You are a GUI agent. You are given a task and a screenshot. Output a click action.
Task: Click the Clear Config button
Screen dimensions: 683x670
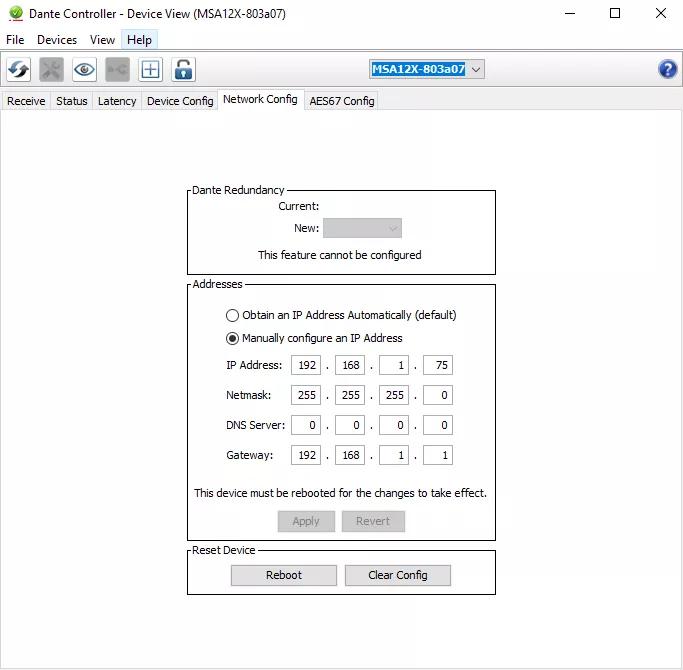(398, 575)
